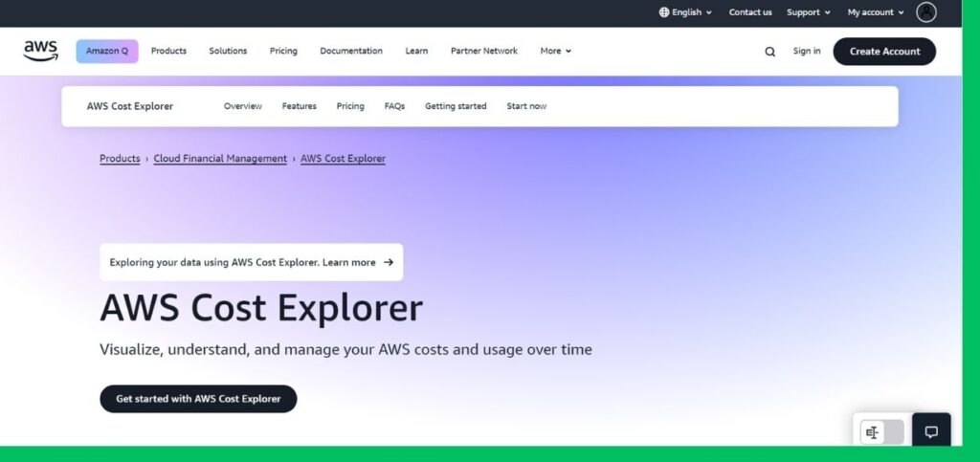Open the Learn menu
The image size is (980, 462).
416,52
